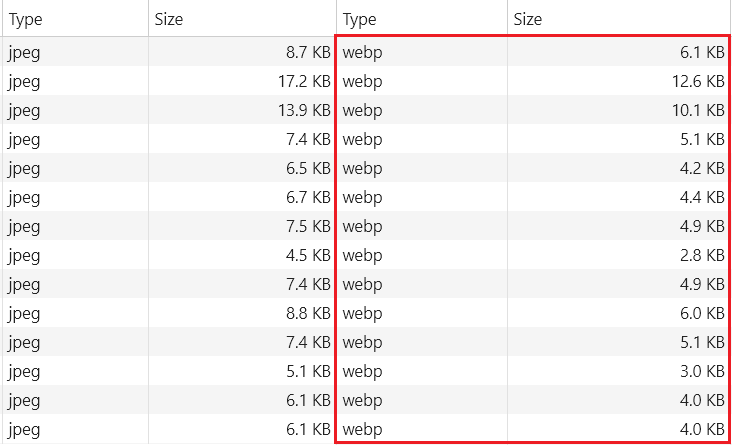The height and width of the screenshot is (447, 732).
Task: Select the jpeg row sized 8.7 KB
Action: 169,51
